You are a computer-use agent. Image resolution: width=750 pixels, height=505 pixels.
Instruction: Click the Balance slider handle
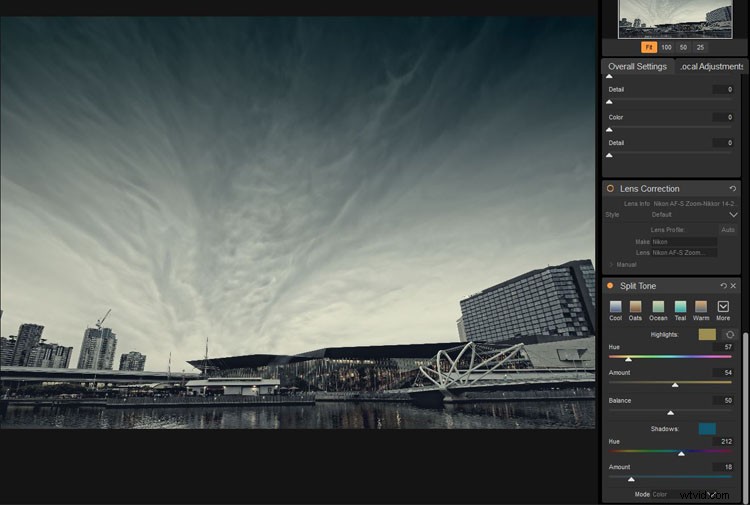[671, 412]
